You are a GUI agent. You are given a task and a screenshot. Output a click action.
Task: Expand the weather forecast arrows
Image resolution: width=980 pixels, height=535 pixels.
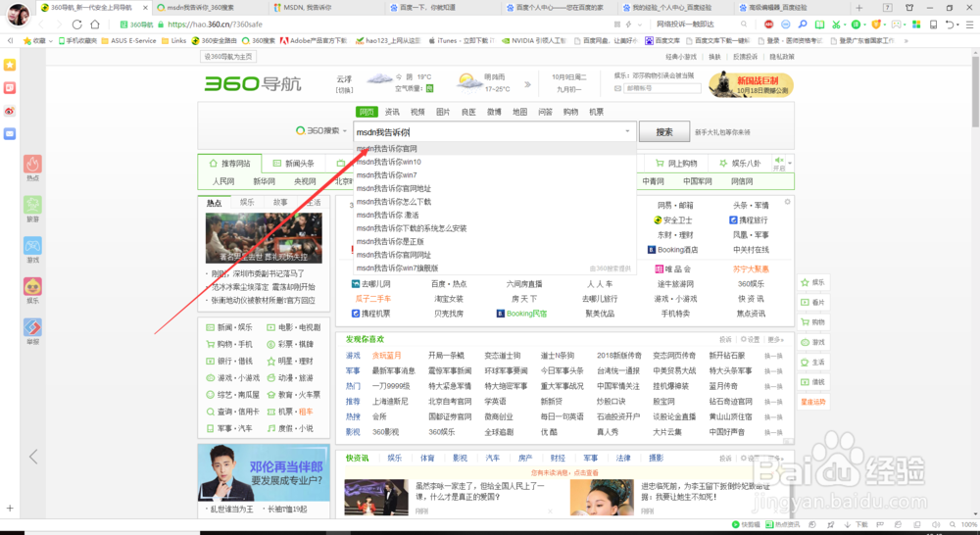[x=527, y=83]
